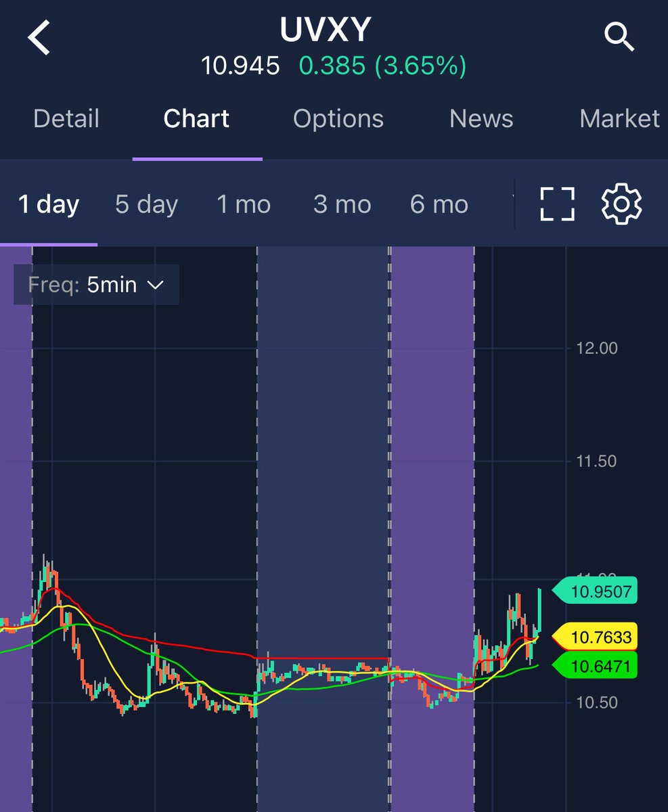Go to the News tab
Screen dimensions: 668x812
pyautogui.click(x=481, y=118)
